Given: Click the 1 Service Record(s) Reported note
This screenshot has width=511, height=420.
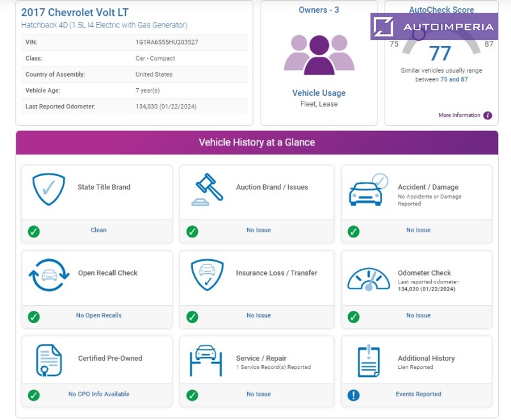Looking at the screenshot, I should coord(273,367).
